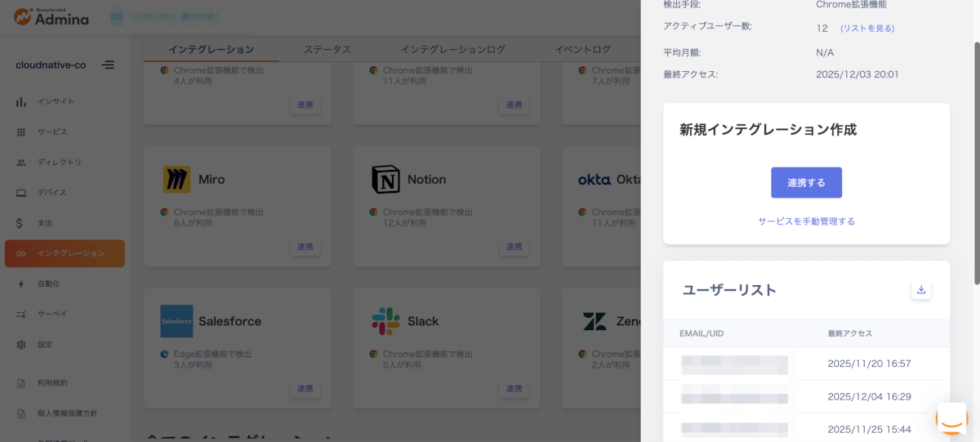Select インテグレーション in the sidebar
Viewport: 980px width, 442px height.
click(x=65, y=253)
